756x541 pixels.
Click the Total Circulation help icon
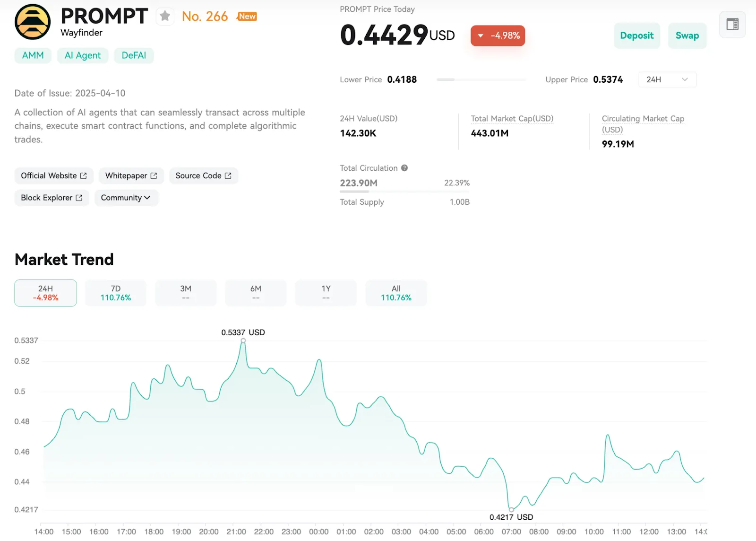tap(404, 168)
